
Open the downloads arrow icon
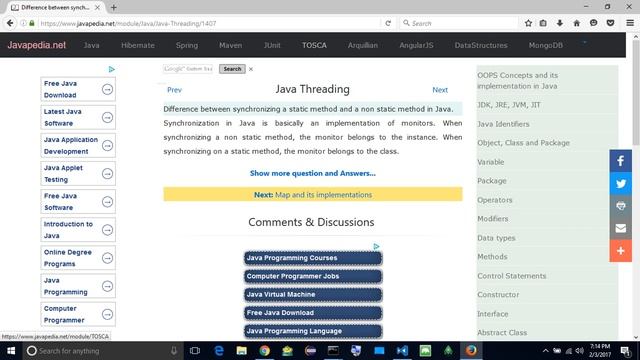point(560,23)
